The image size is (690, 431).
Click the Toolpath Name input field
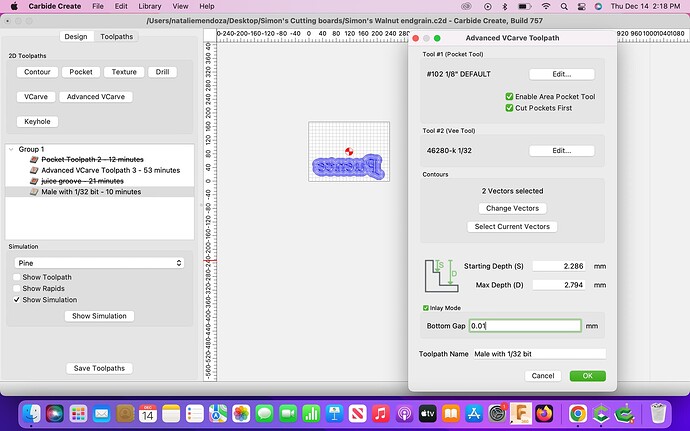point(540,354)
